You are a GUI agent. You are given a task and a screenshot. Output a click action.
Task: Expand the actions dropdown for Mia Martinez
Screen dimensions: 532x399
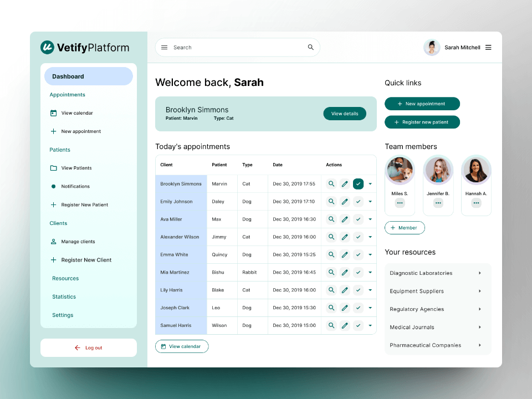370,272
